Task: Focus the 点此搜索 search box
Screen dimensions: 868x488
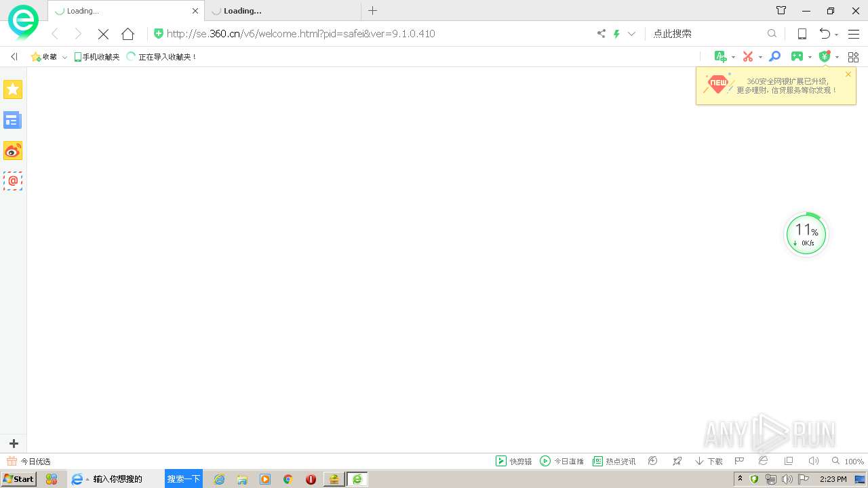Action: [705, 33]
